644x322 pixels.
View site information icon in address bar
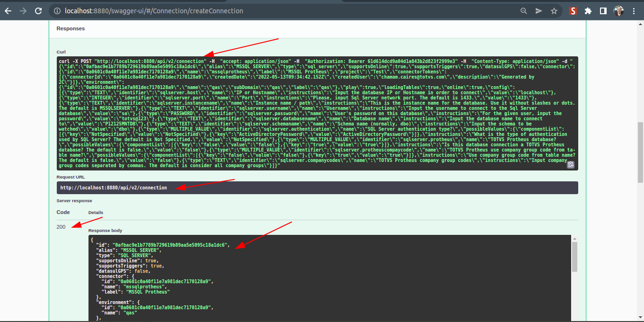[57, 10]
